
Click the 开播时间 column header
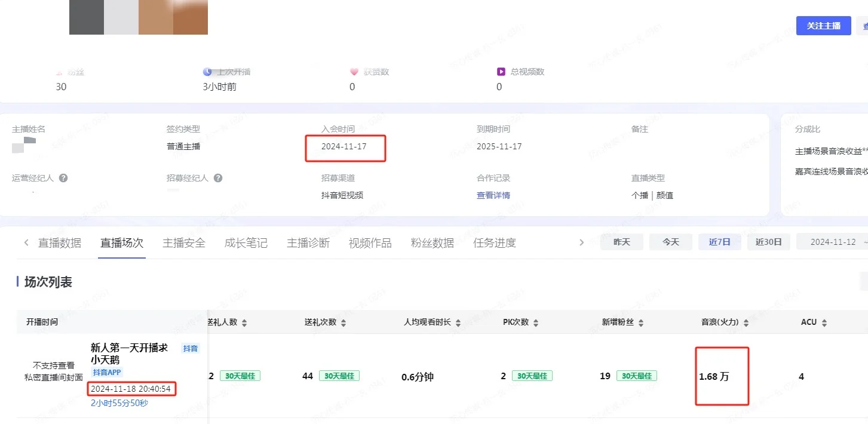click(x=42, y=322)
